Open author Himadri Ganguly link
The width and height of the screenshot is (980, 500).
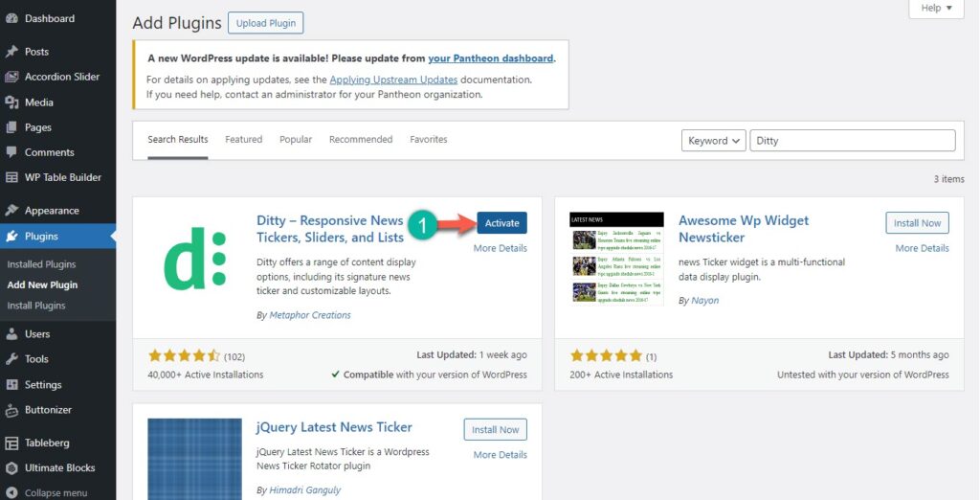305,490
